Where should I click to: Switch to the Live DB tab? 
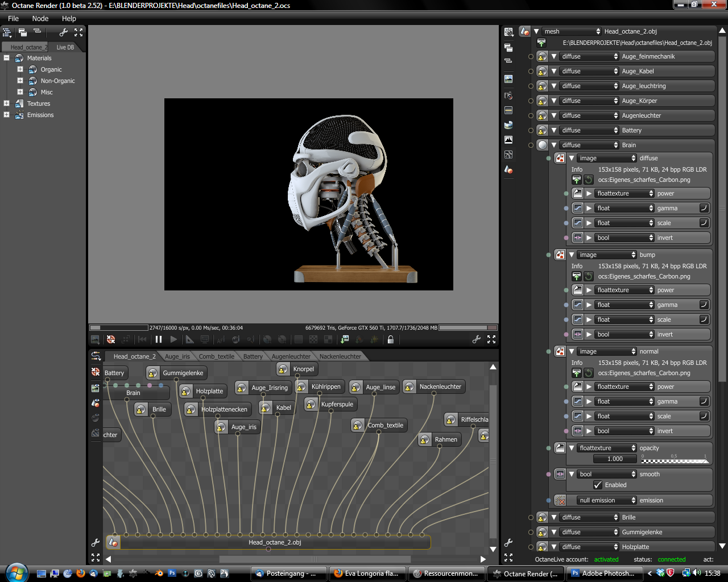point(65,47)
